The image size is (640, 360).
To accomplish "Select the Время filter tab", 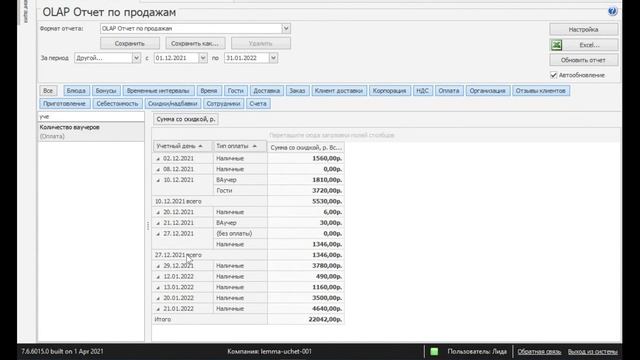I will point(209,91).
